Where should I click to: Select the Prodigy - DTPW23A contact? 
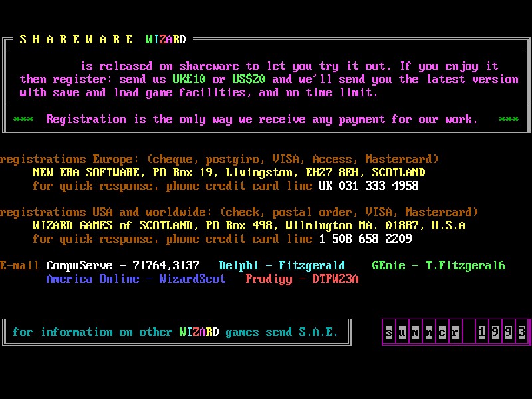[302, 279]
